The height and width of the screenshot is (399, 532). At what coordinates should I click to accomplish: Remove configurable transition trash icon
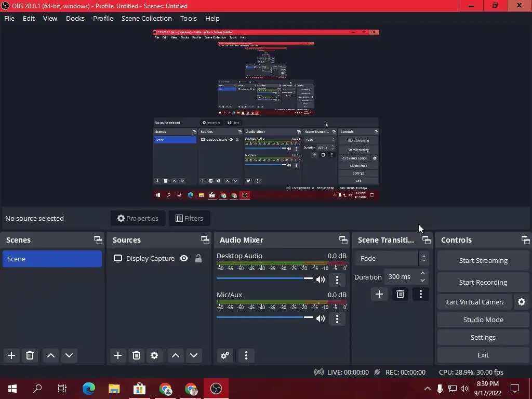tap(400, 294)
